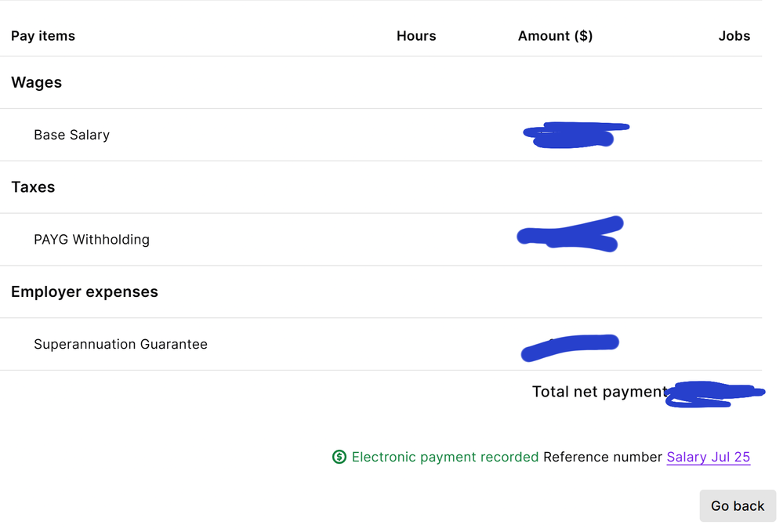
Task: Click the Total net payment label
Action: 599,392
